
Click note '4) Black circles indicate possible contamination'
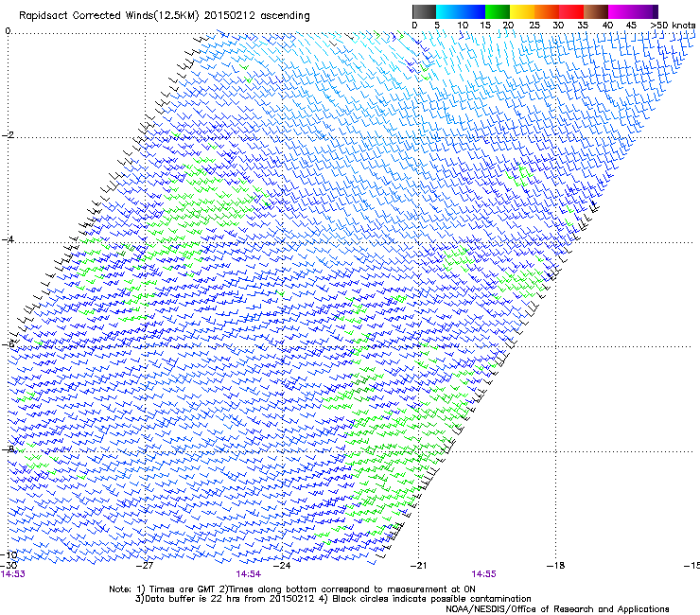click(x=425, y=599)
